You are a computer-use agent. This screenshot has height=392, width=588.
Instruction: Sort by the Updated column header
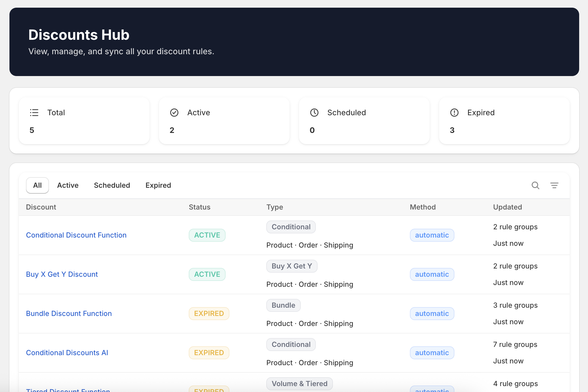507,207
